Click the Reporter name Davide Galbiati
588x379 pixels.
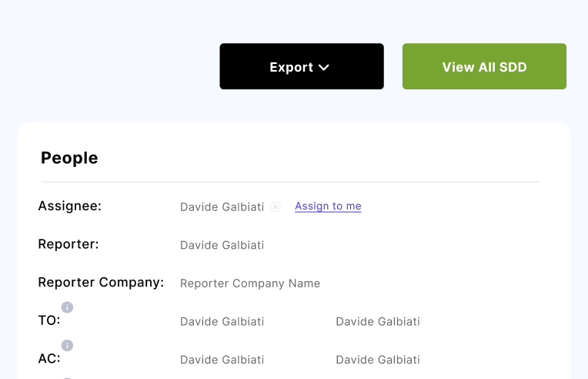222,245
